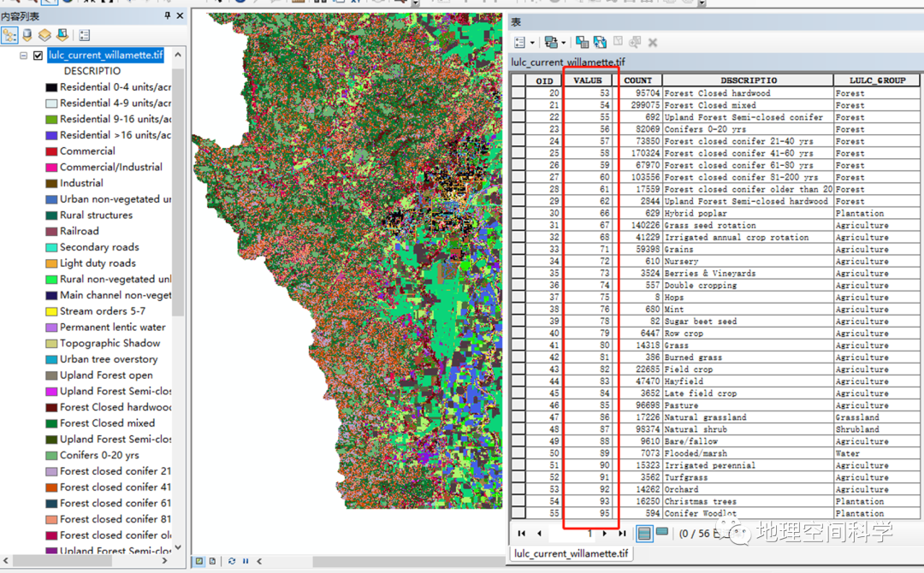Go to first table record

pyautogui.click(x=522, y=534)
